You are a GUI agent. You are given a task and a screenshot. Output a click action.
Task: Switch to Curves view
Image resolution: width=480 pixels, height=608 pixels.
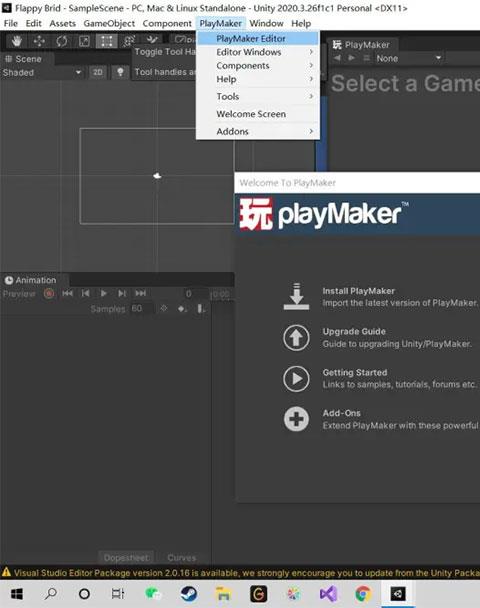(181, 558)
